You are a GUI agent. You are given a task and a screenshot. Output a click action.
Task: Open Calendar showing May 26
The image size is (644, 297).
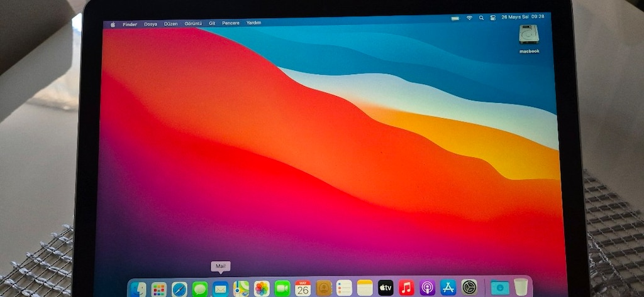tap(303, 288)
